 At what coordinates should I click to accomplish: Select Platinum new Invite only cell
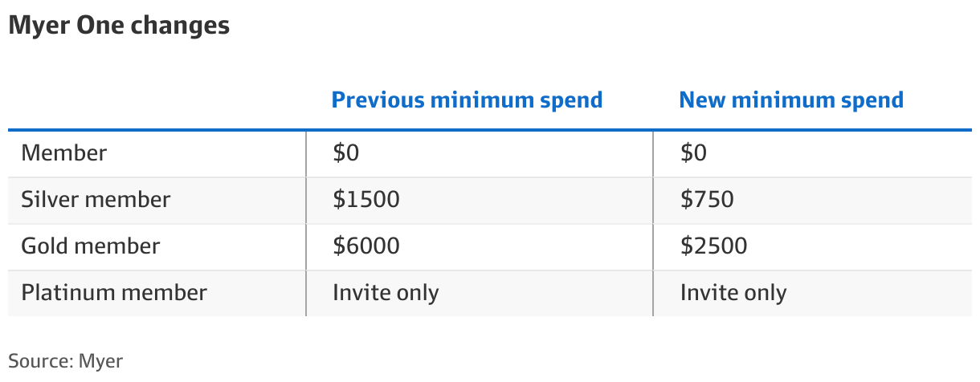[733, 292]
